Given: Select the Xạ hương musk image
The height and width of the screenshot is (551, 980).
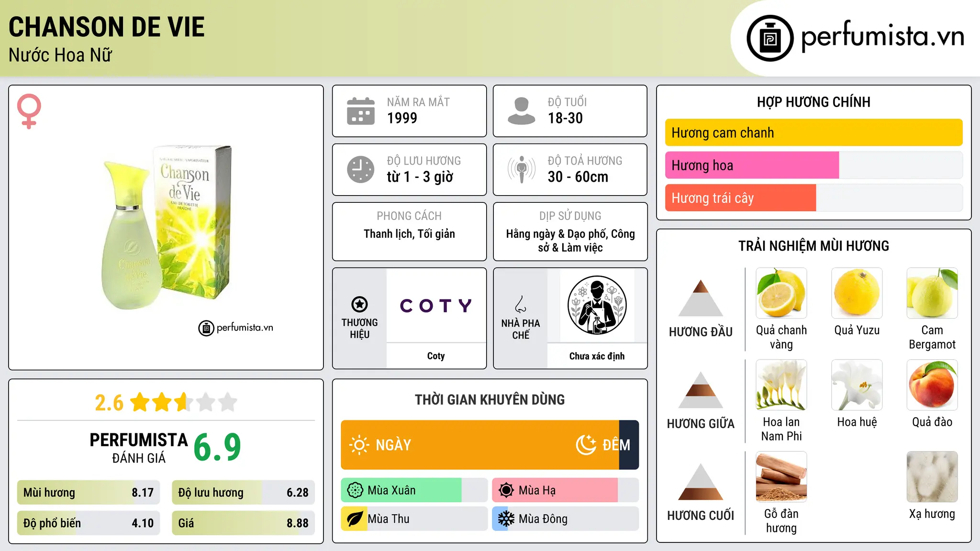Looking at the screenshot, I should (x=932, y=477).
